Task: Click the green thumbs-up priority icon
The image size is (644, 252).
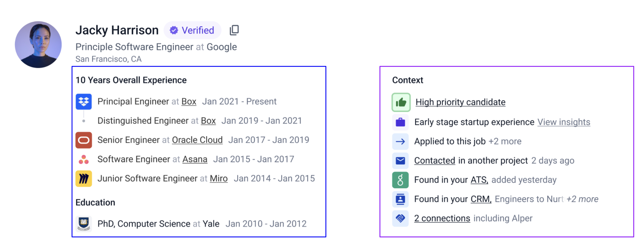Action: pos(401,102)
